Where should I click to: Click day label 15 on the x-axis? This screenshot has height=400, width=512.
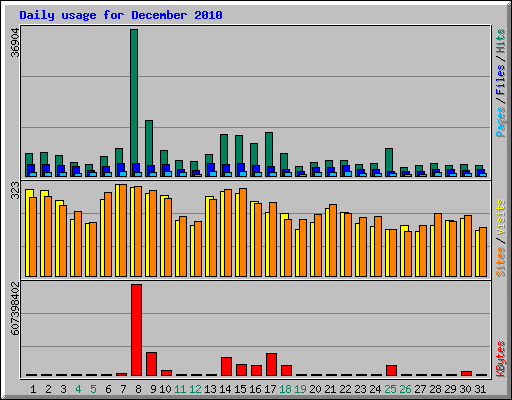240,389
